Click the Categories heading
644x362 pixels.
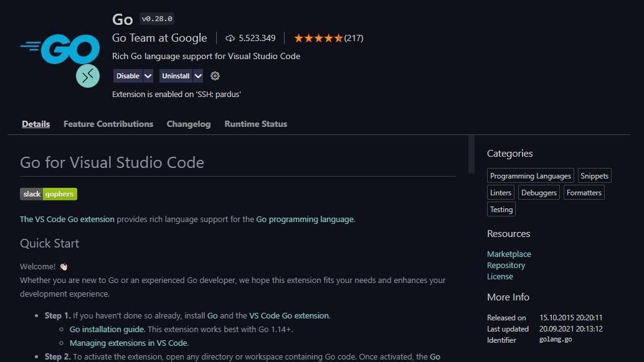coord(509,154)
